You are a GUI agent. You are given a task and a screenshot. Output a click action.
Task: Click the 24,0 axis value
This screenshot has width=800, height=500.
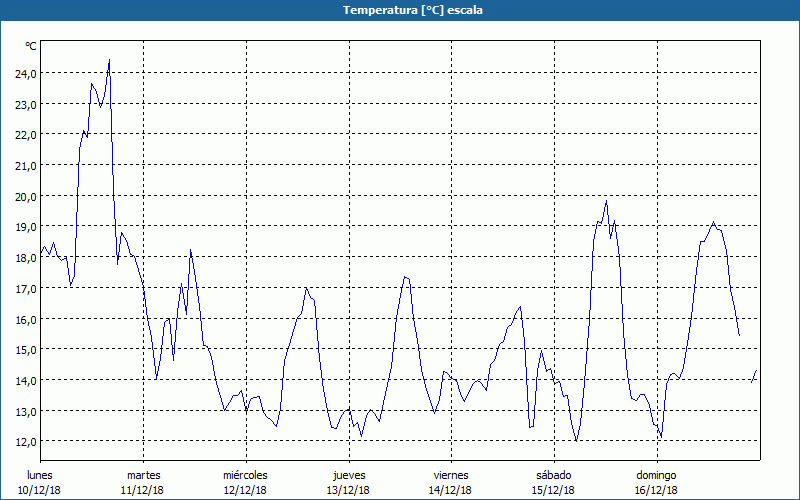(26, 73)
